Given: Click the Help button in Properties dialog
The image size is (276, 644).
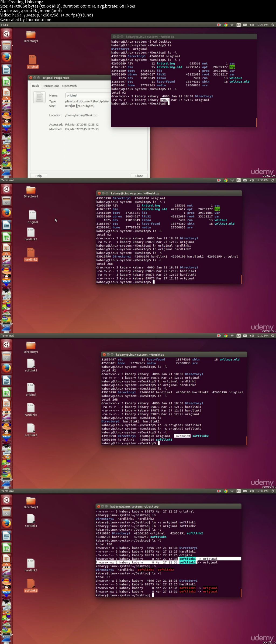Looking at the screenshot, I should [x=39, y=176].
